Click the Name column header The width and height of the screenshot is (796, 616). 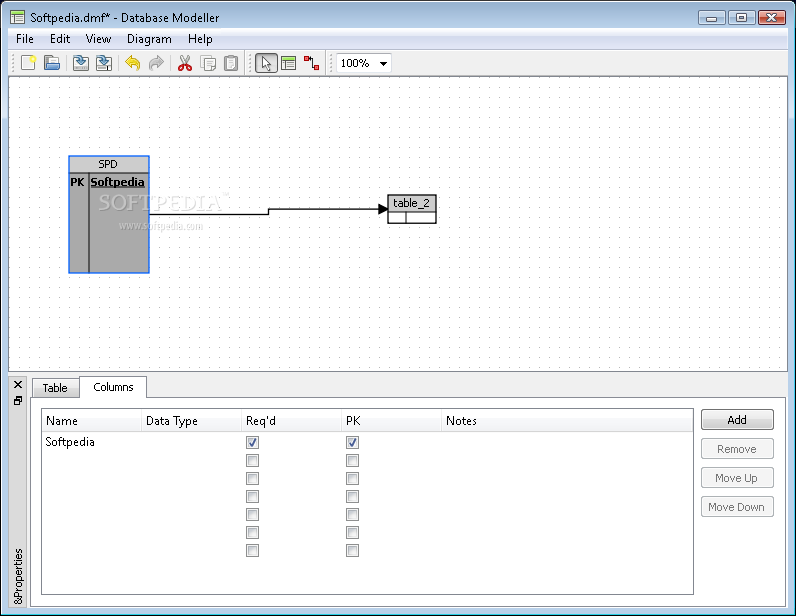[91, 421]
